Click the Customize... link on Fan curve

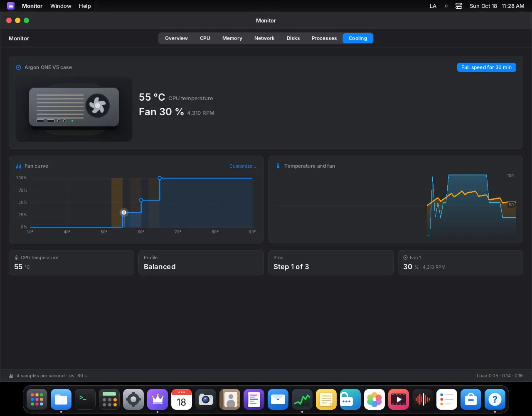click(x=243, y=166)
